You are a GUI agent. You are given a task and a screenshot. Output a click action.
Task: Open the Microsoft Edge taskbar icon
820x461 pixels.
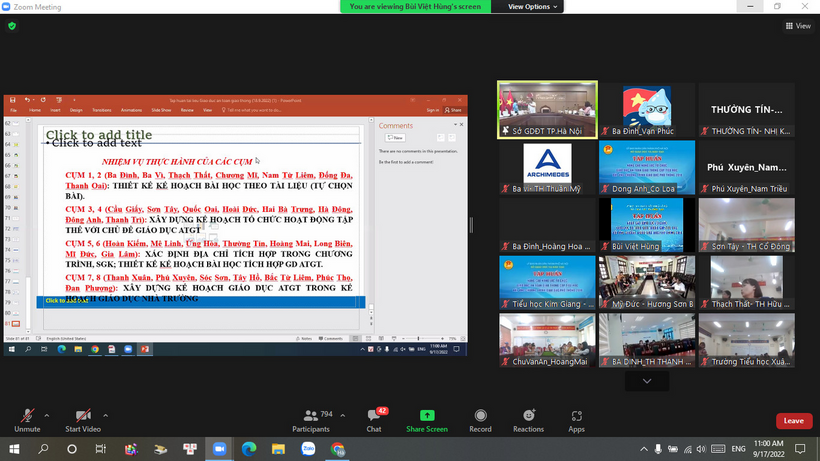pos(249,449)
